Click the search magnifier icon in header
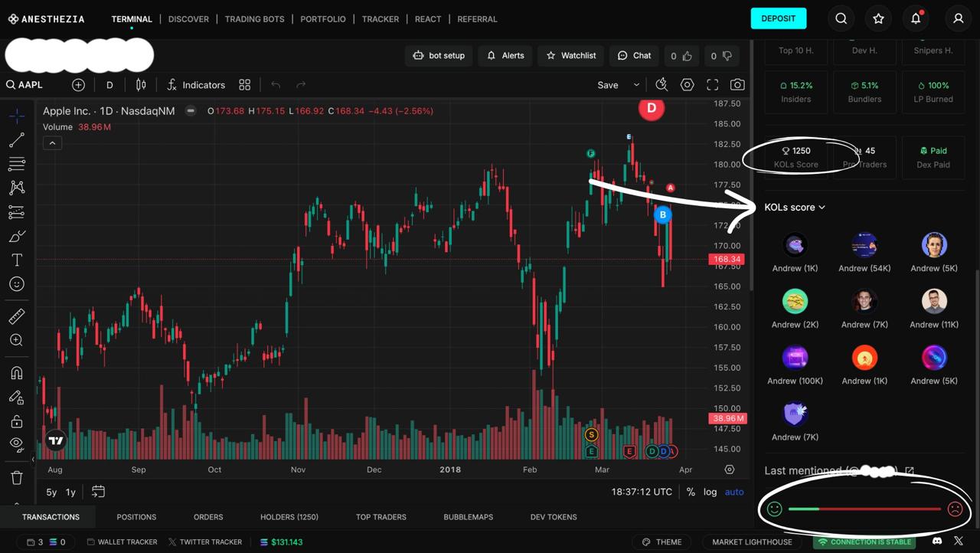 click(x=841, y=18)
